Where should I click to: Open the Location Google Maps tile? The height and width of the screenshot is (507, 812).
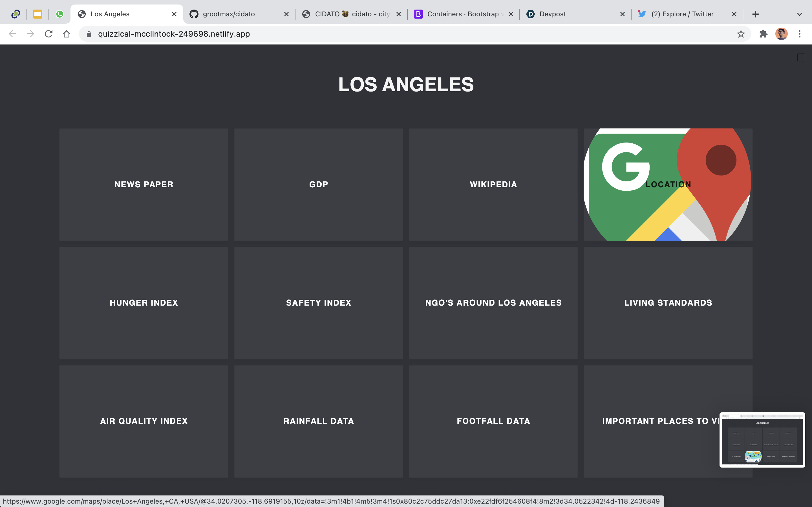tap(668, 184)
